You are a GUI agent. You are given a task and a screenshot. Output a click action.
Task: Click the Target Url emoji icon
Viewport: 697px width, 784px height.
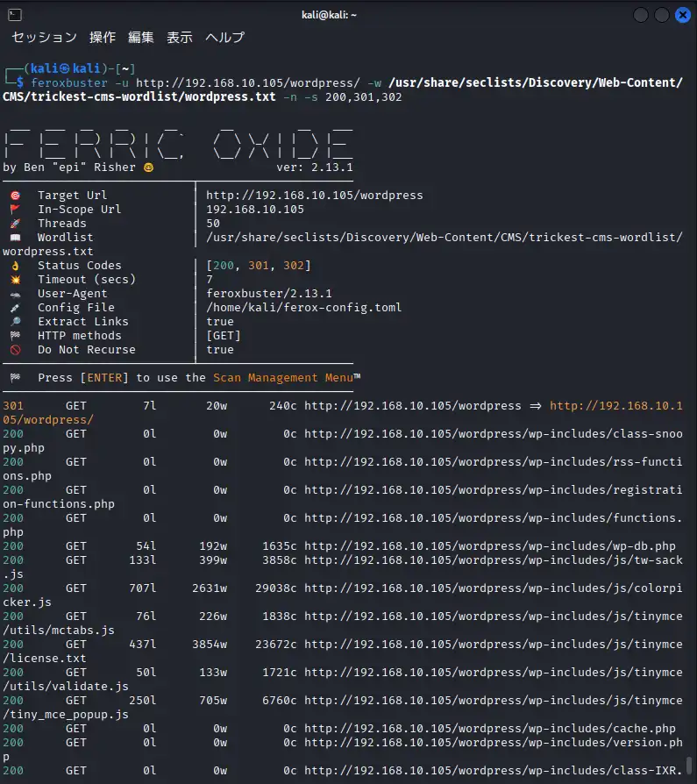15,196
